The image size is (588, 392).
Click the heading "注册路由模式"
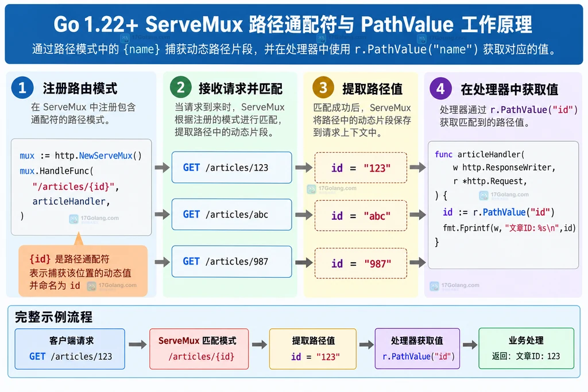[x=80, y=88]
